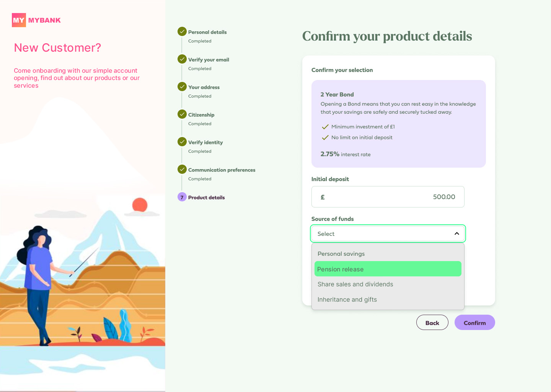Click the Communication preferences step label
Image resolution: width=551 pixels, height=392 pixels.
[222, 170]
